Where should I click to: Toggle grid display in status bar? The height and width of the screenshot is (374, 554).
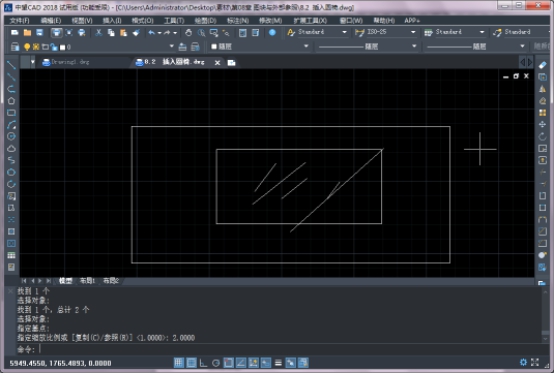(191, 363)
